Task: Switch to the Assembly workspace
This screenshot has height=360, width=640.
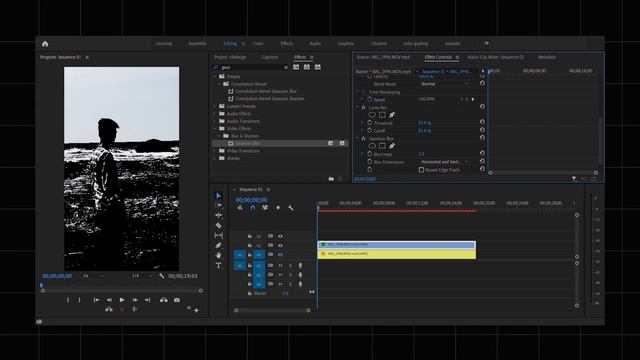Action: pyautogui.click(x=198, y=44)
